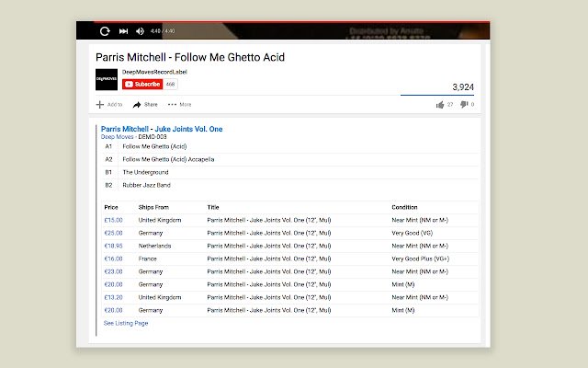
Task: Open the €23.00 Germany listing price
Action: point(113,271)
